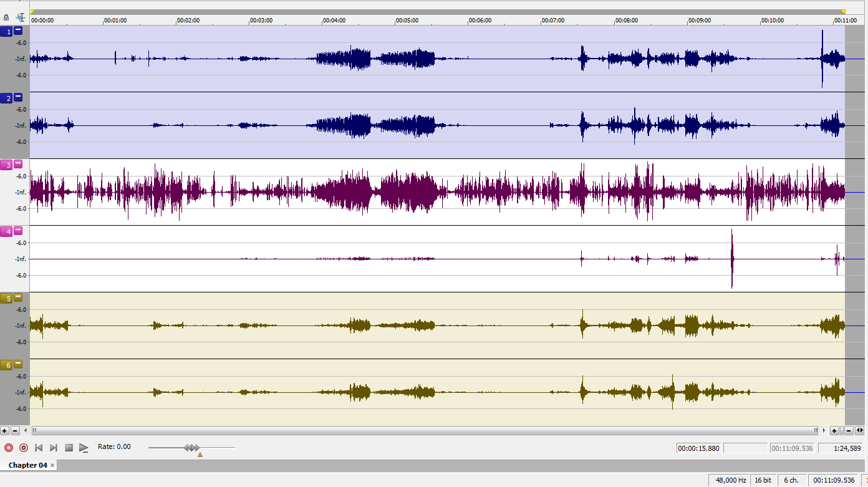The image size is (868, 487).
Task: Zoom out time using bottom-right minus button
Action: [x=849, y=430]
